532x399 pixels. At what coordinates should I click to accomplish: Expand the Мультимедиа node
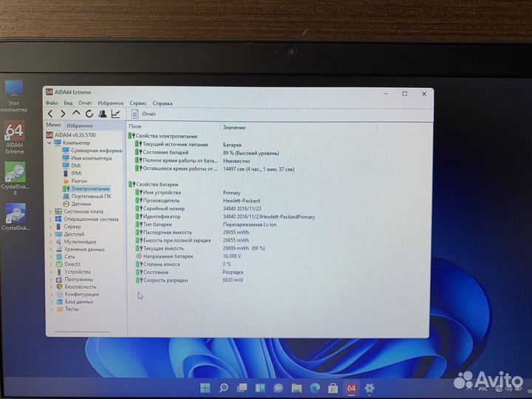pyautogui.click(x=50, y=242)
